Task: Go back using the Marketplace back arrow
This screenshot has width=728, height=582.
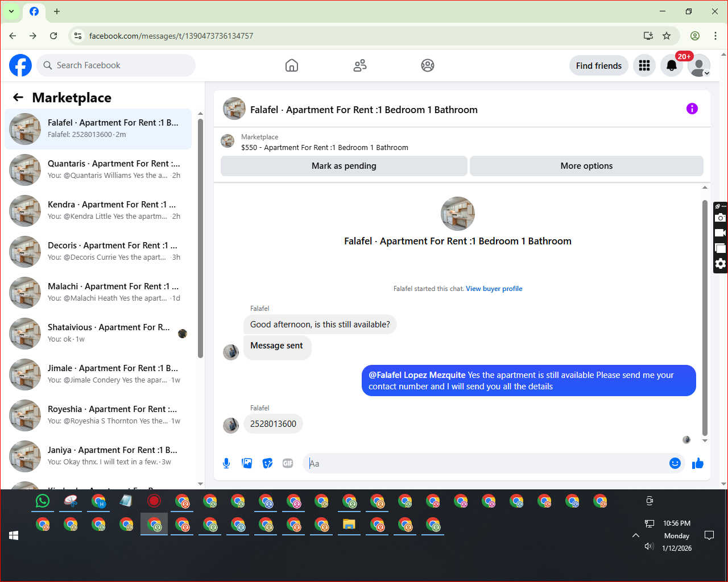Action: (18, 97)
